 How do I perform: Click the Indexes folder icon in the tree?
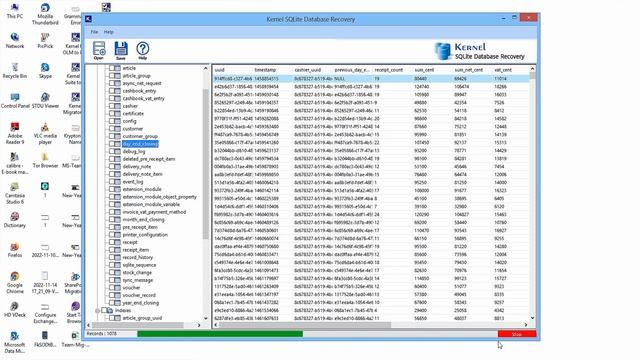[110, 310]
